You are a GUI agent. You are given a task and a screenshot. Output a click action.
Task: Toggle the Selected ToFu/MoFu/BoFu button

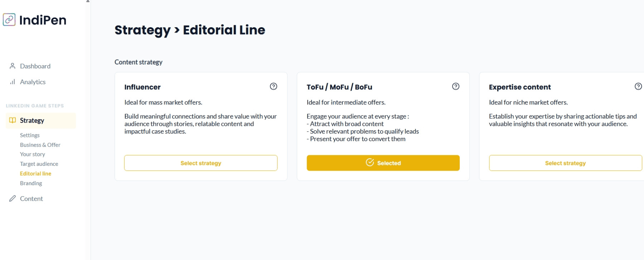[x=383, y=163]
